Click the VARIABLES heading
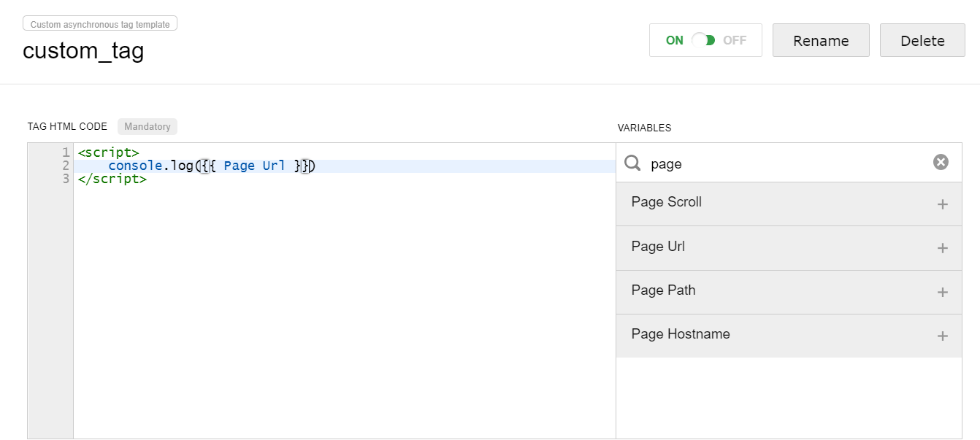Image resolution: width=980 pixels, height=440 pixels. click(644, 128)
